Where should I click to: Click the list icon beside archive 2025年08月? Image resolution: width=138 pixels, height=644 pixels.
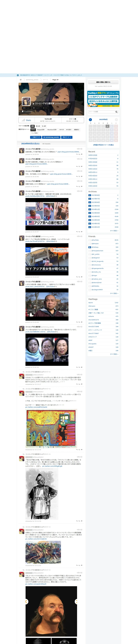pyautogui.click(x=90, y=195)
